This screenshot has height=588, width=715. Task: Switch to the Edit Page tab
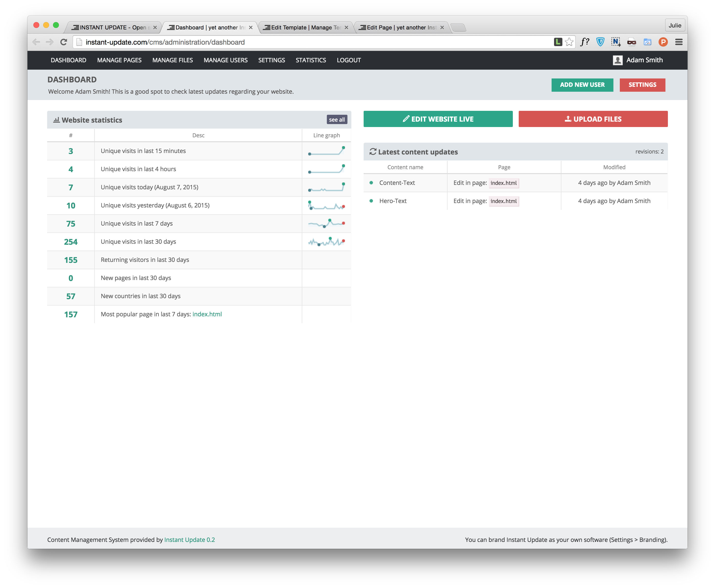pos(401,27)
